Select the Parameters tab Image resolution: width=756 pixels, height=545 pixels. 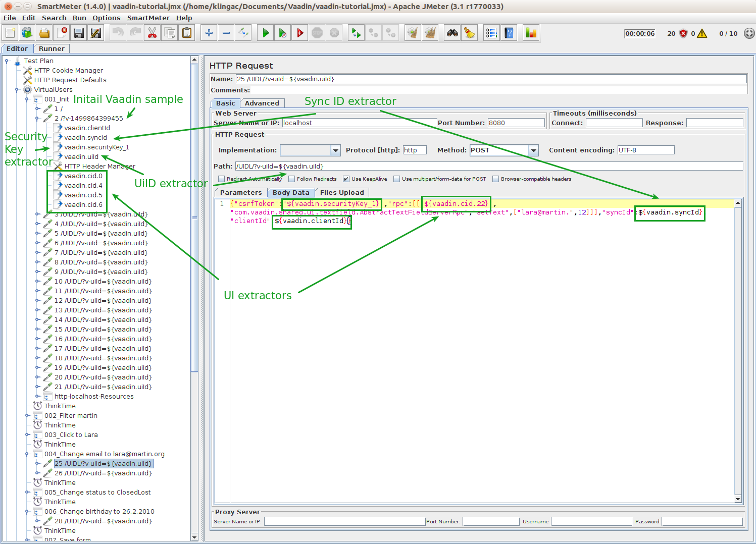pyautogui.click(x=241, y=192)
